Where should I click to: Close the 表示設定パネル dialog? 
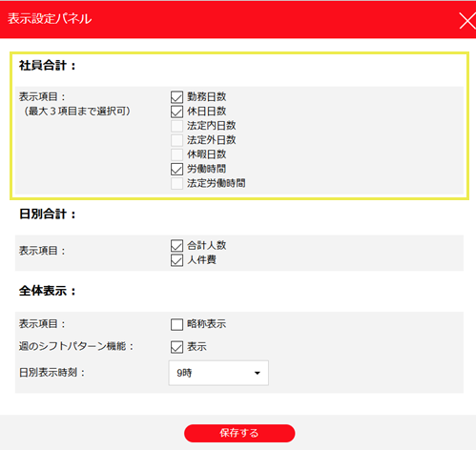coord(467,21)
